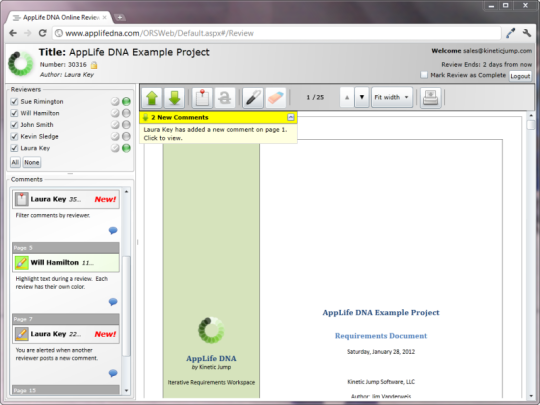Click None reviewers button

[32, 162]
